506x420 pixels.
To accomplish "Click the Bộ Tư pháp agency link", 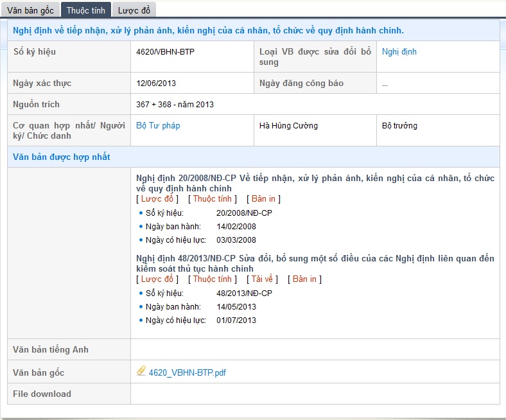I will click(158, 126).
